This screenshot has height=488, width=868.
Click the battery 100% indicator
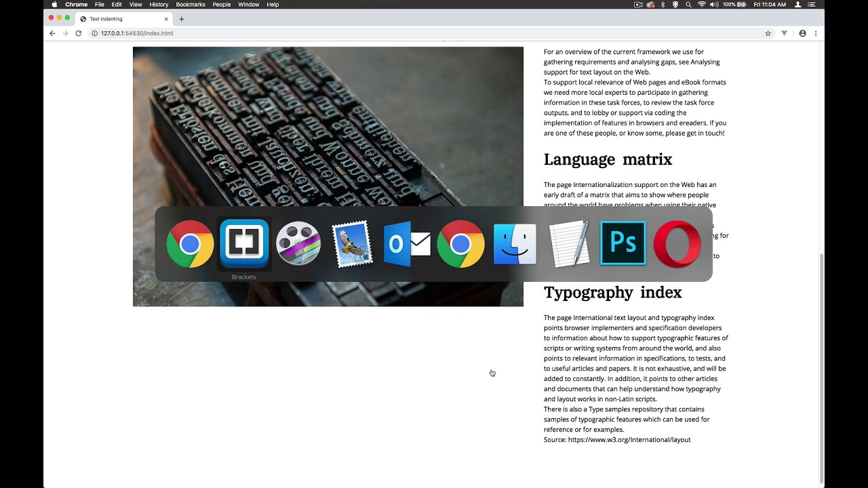click(734, 5)
